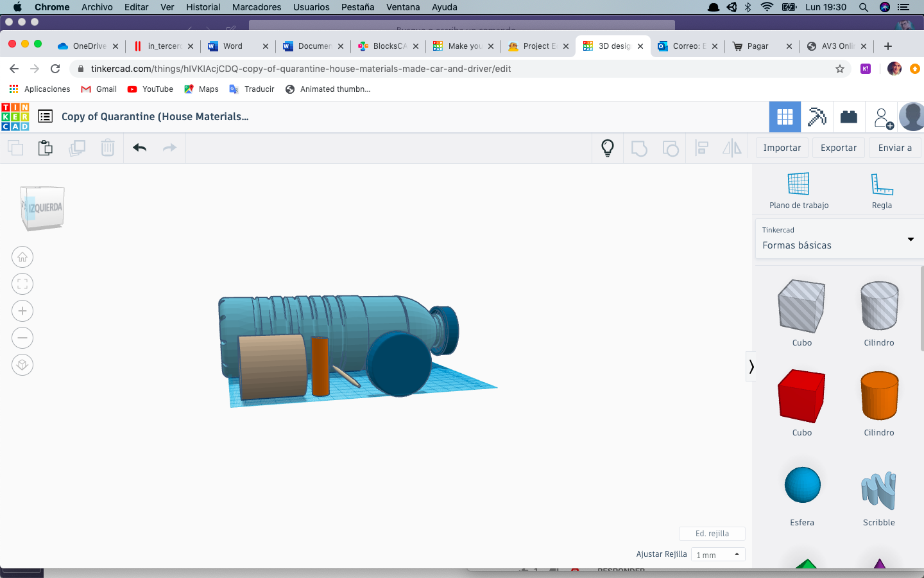
Task: Click the Wi-Fi status icon
Action: click(767, 7)
